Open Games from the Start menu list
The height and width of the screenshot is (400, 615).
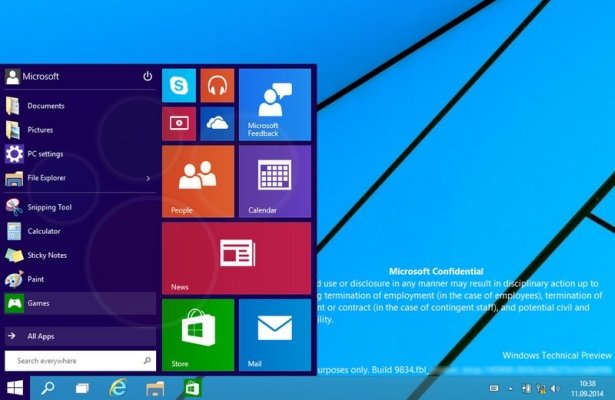[x=39, y=302]
